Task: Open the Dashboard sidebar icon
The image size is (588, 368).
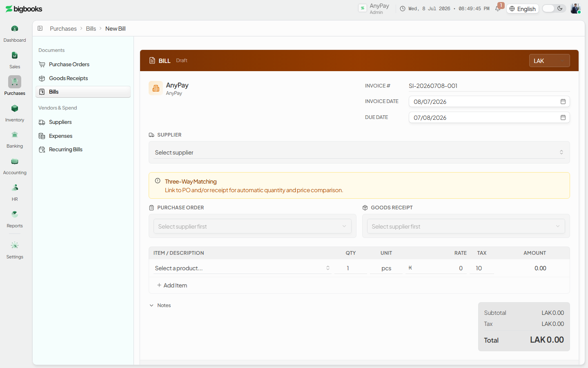Action: (x=15, y=29)
